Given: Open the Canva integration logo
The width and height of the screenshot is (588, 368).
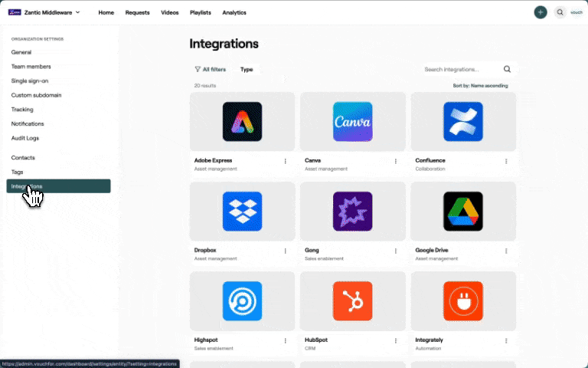Looking at the screenshot, I should click(x=352, y=122).
